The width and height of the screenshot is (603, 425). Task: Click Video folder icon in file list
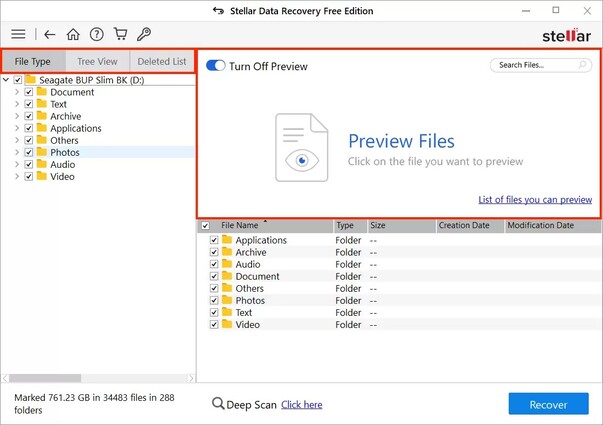click(x=227, y=324)
